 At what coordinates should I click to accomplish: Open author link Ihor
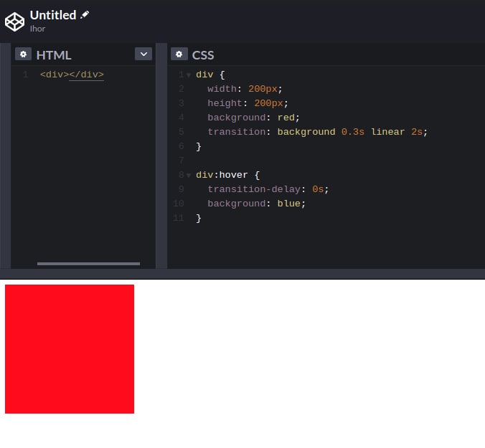click(x=38, y=29)
